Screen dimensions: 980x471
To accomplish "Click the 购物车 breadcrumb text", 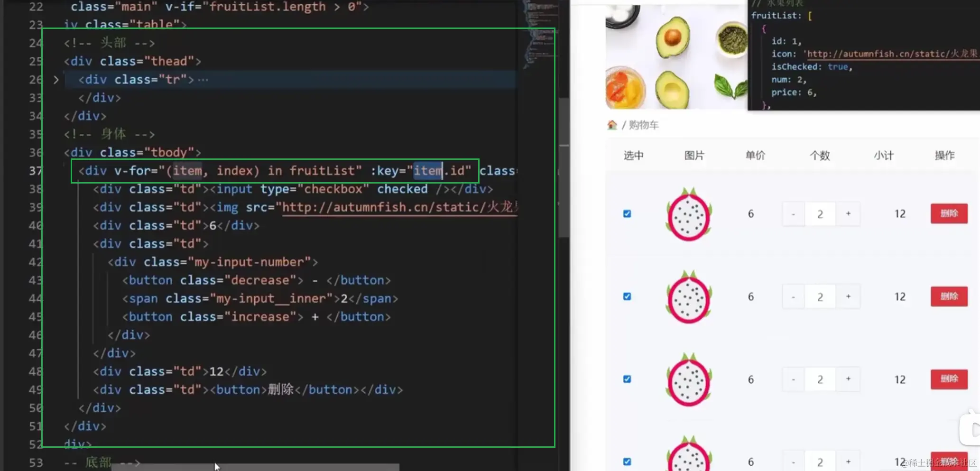I will pyautogui.click(x=644, y=125).
